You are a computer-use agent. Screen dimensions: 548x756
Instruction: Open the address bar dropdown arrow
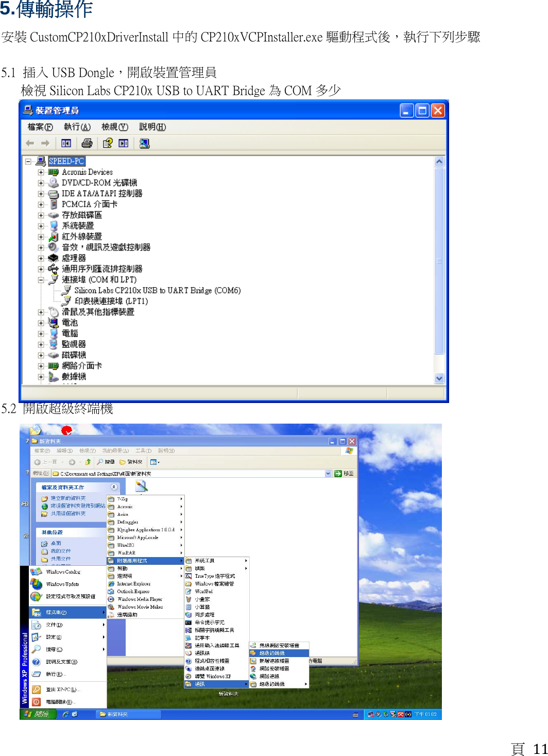(x=329, y=474)
